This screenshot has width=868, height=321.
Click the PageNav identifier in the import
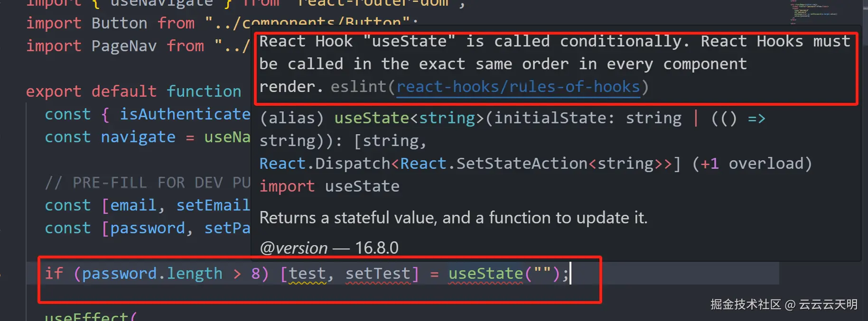point(124,46)
